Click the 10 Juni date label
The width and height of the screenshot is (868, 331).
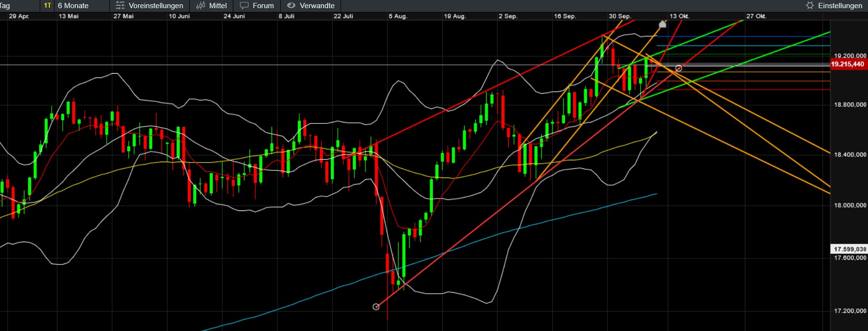[179, 16]
